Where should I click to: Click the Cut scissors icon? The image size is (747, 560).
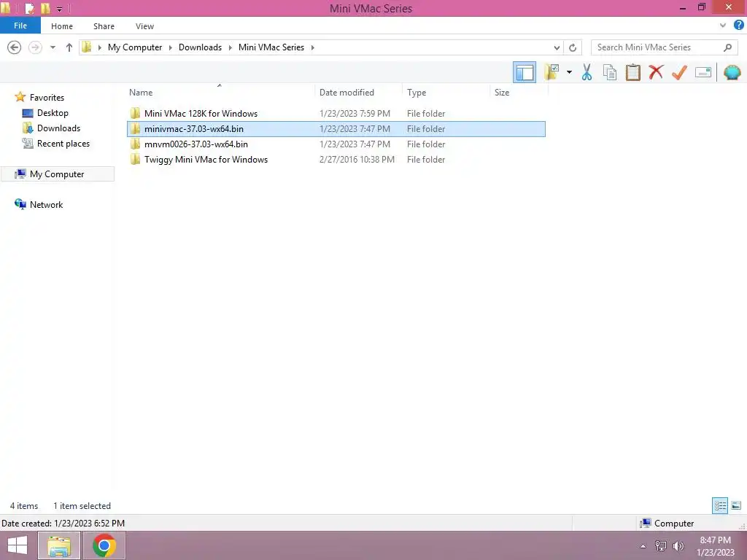pos(587,72)
